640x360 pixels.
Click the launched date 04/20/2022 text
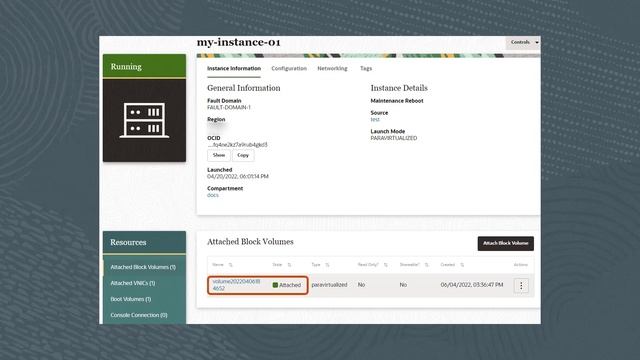pyautogui.click(x=238, y=176)
